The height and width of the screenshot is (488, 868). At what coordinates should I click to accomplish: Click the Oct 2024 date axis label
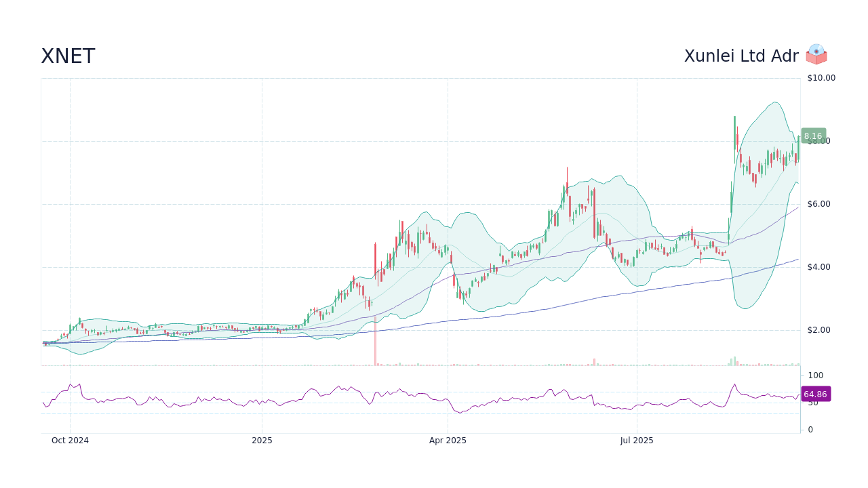pos(70,440)
